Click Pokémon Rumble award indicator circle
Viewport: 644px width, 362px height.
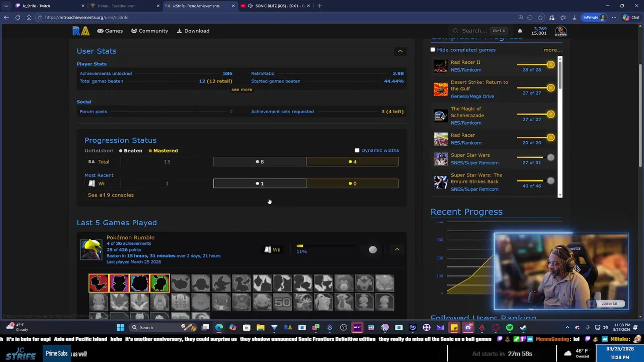pos(373,250)
